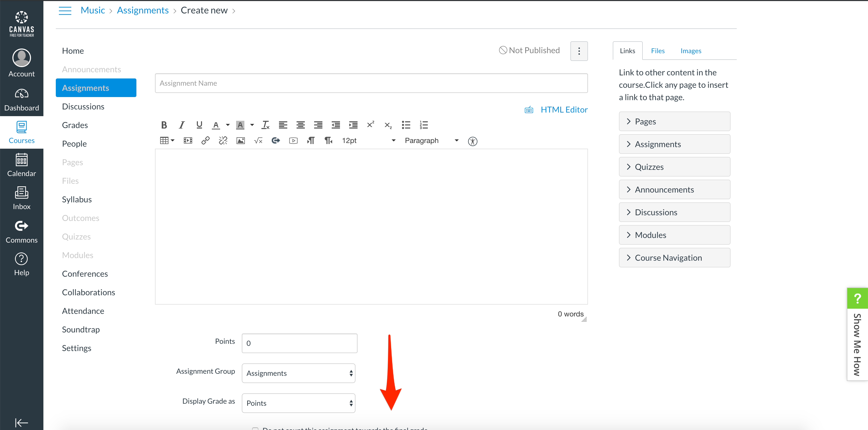Expand the Announcements links section
868x430 pixels.
[674, 190]
